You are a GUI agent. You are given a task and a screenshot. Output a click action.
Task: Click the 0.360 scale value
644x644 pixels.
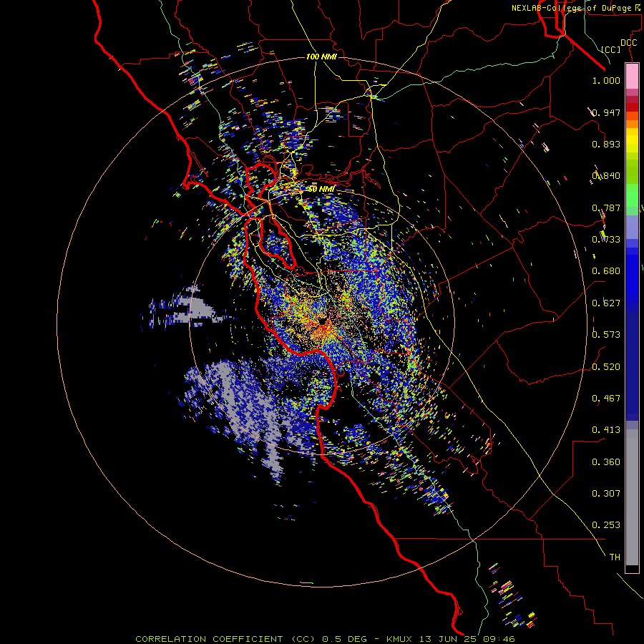coord(606,462)
